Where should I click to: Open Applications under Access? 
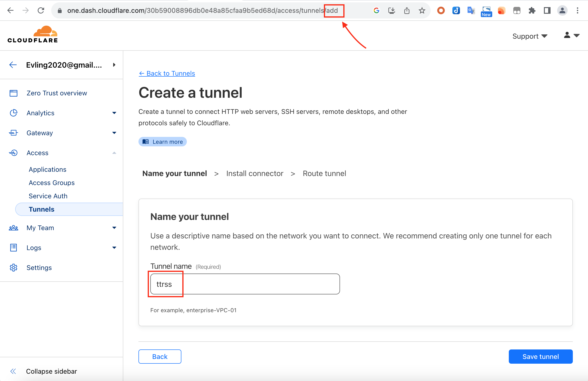coord(48,169)
